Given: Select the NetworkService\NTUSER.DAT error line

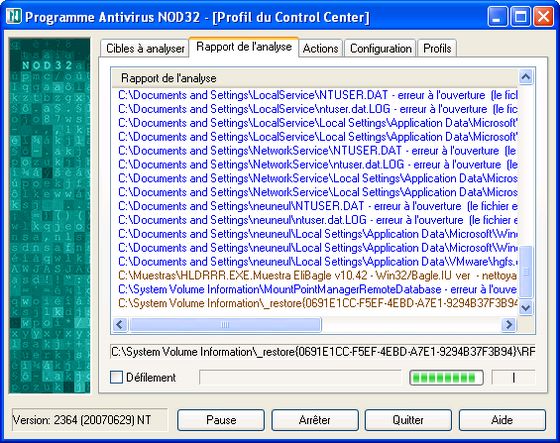Looking at the screenshot, I should point(318,151).
